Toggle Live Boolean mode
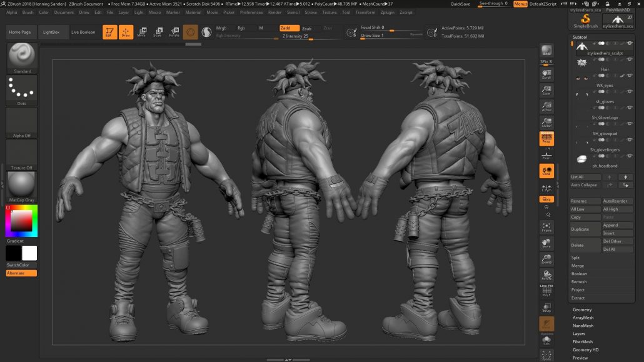Image resolution: width=644 pixels, height=362 pixels. click(83, 32)
